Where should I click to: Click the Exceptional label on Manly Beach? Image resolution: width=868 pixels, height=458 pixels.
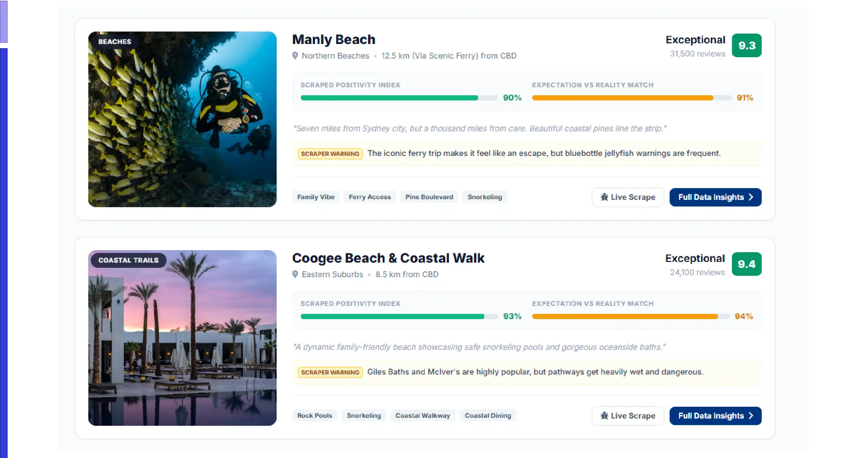click(x=695, y=40)
